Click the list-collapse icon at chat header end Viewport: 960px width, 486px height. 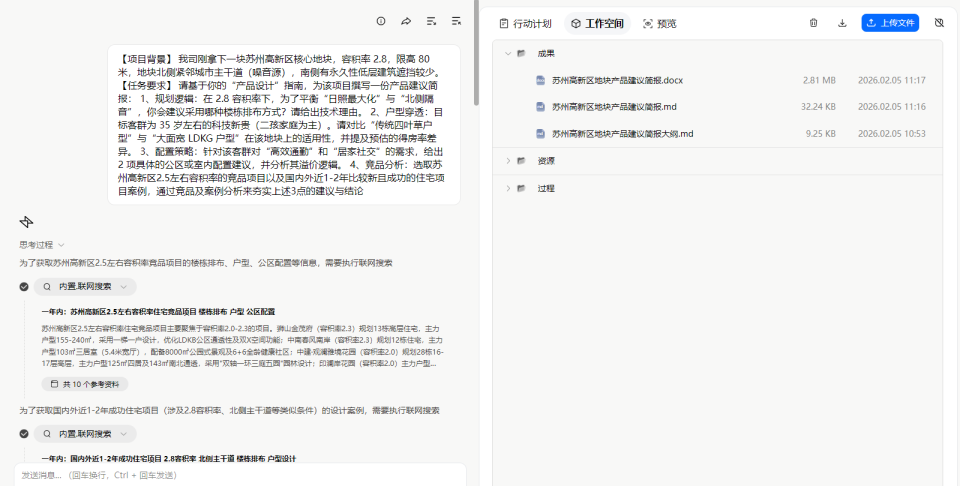click(x=456, y=21)
